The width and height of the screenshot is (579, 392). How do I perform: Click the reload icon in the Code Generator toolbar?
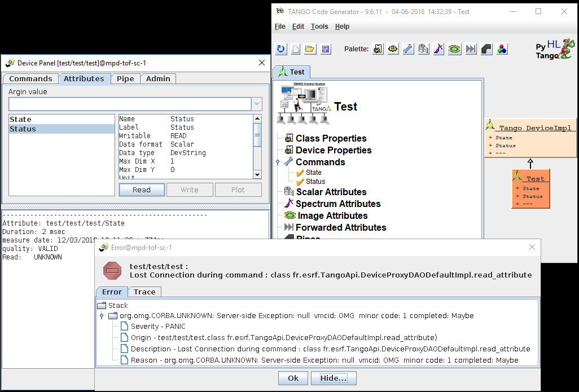(281, 49)
